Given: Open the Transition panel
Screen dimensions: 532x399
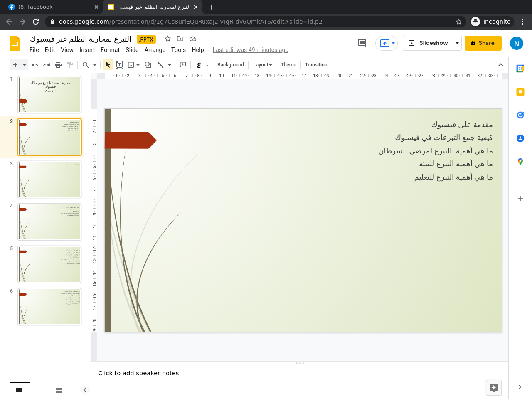Looking at the screenshot, I should coord(316,65).
